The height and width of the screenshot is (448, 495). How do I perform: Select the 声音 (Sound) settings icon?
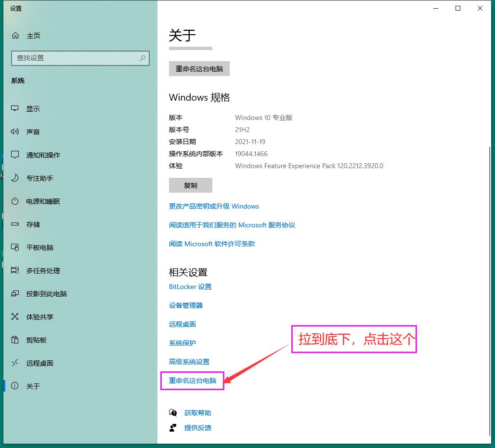click(x=15, y=132)
